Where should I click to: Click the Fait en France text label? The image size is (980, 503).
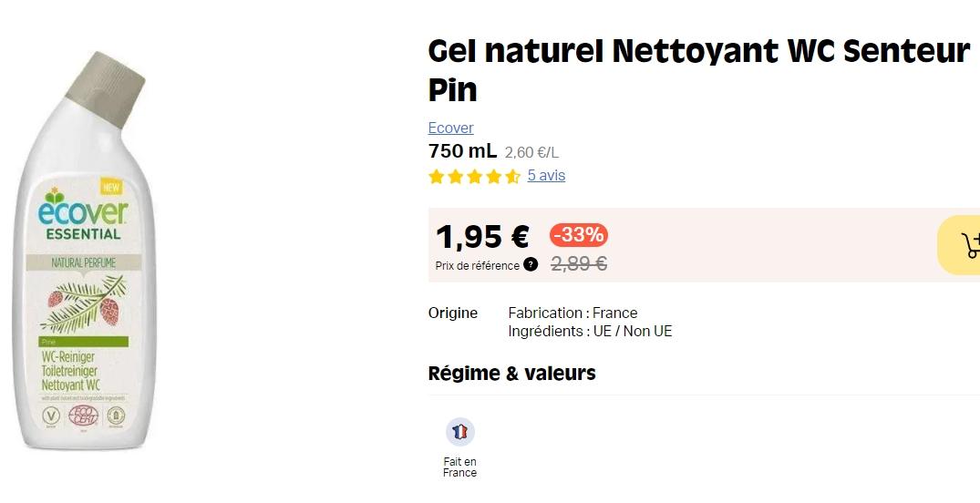coord(459,467)
